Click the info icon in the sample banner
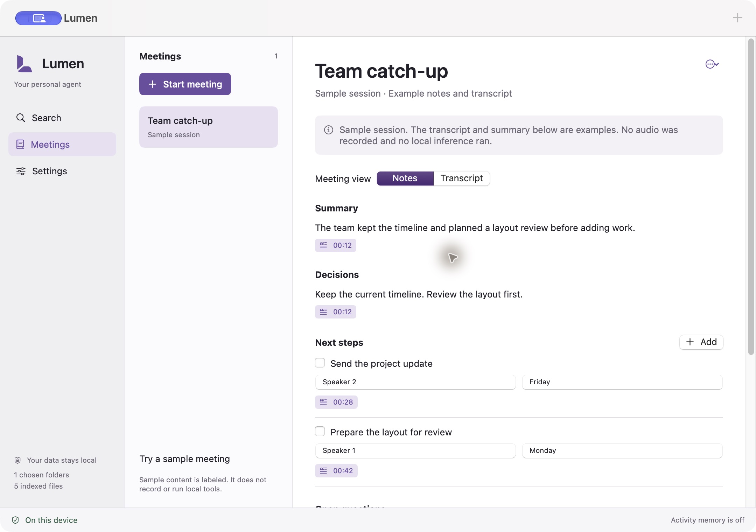Image resolution: width=756 pixels, height=532 pixels. [328, 130]
